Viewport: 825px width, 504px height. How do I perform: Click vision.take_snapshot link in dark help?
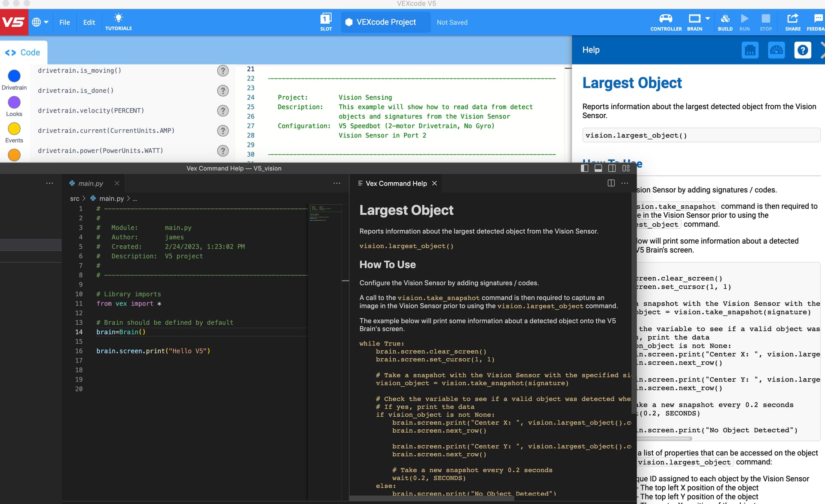(x=438, y=298)
